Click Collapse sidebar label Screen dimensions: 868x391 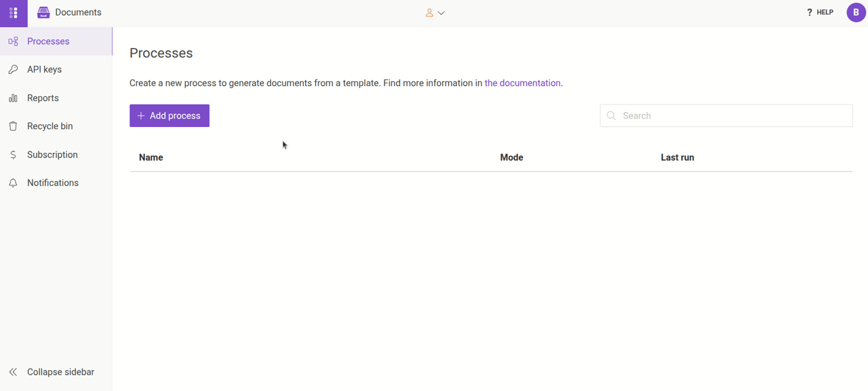pyautogui.click(x=61, y=372)
